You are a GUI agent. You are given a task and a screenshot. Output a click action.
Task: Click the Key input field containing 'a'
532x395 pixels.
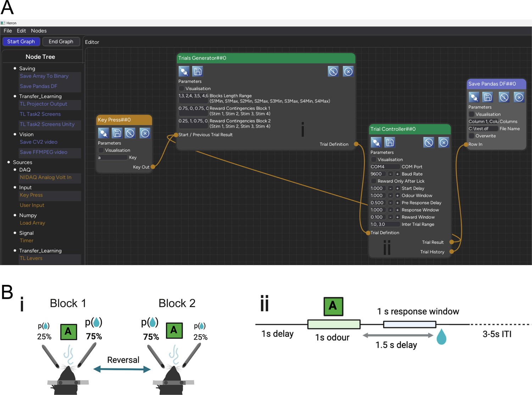coord(112,158)
